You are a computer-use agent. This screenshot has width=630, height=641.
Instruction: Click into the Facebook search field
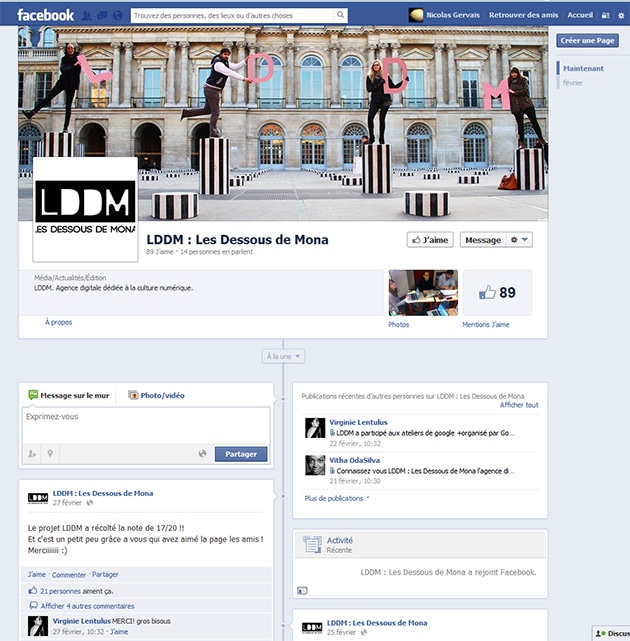(232, 16)
